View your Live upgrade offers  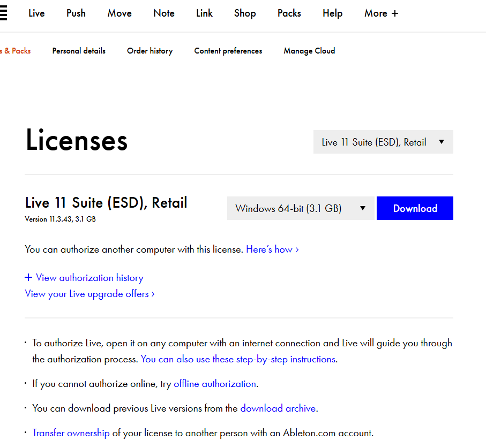(x=86, y=293)
